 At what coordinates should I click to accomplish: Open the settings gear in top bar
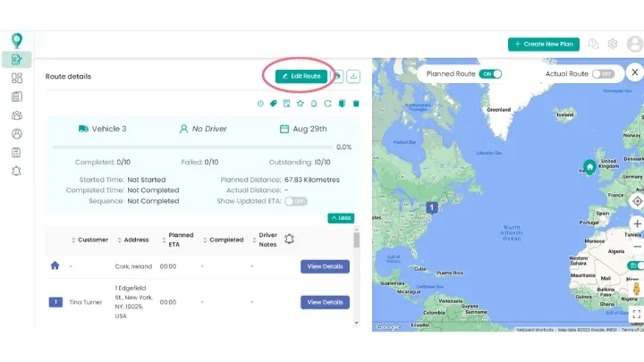613,44
